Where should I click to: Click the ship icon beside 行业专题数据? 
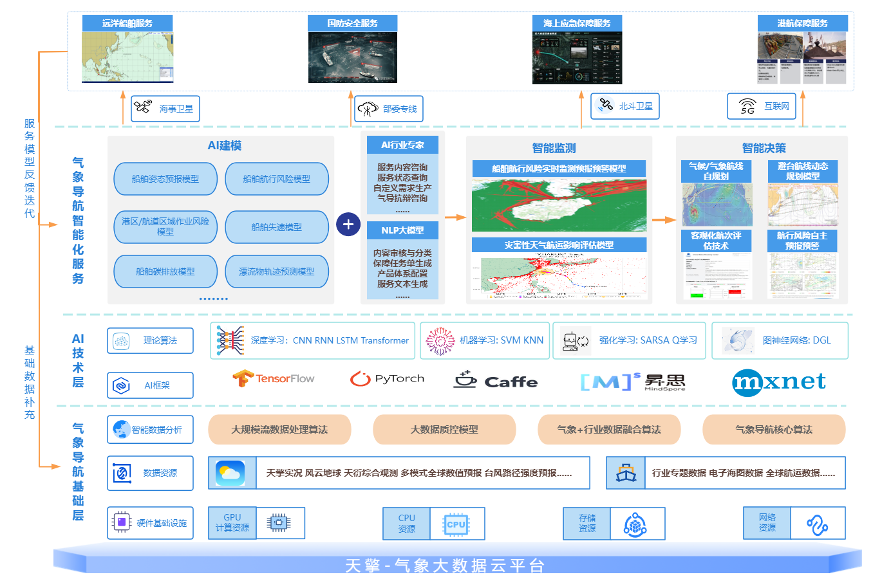[626, 473]
